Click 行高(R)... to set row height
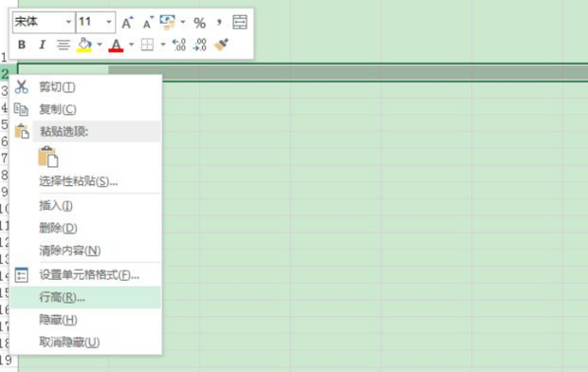The image size is (588, 372). [86, 297]
